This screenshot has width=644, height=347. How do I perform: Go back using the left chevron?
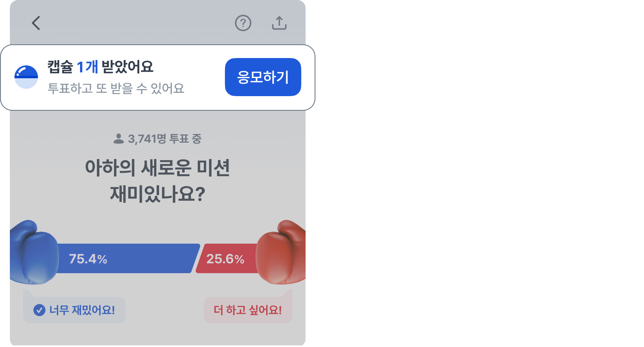(36, 23)
